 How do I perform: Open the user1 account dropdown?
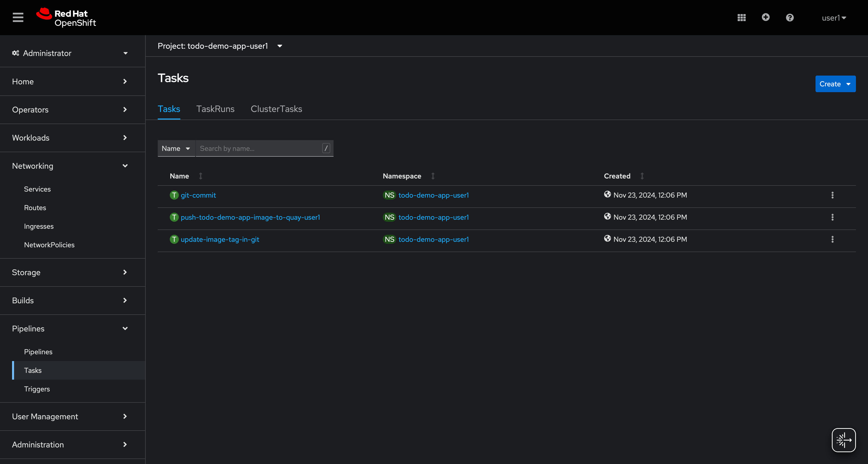pos(834,18)
